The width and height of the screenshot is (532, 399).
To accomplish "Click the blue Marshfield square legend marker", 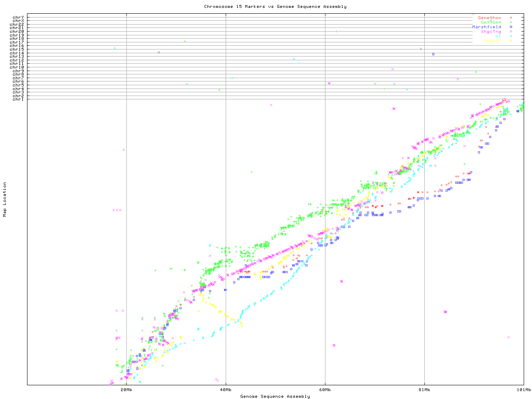I will coord(510,27).
